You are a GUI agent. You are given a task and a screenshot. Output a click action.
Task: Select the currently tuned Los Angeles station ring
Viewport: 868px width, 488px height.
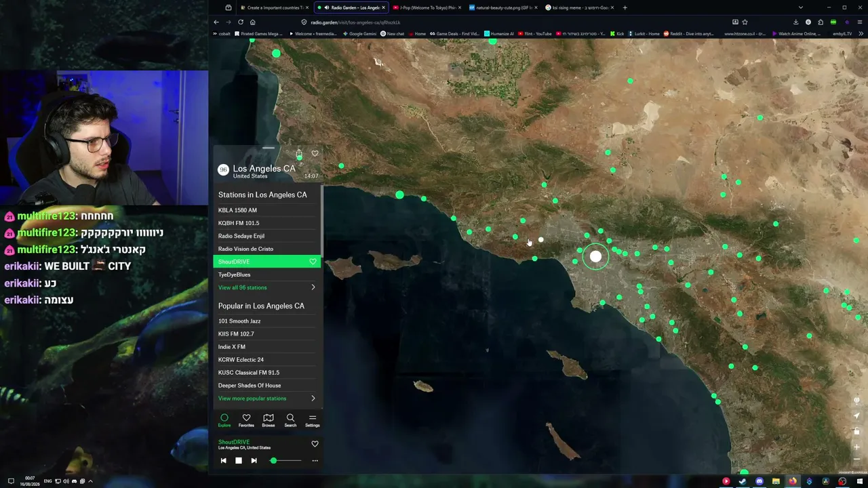tap(595, 257)
